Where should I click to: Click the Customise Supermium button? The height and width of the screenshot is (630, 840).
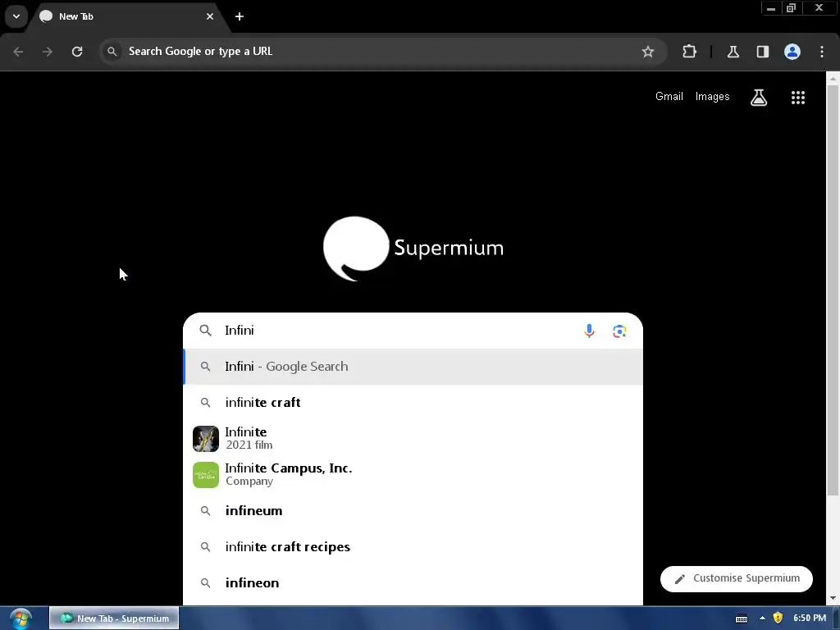coord(736,578)
